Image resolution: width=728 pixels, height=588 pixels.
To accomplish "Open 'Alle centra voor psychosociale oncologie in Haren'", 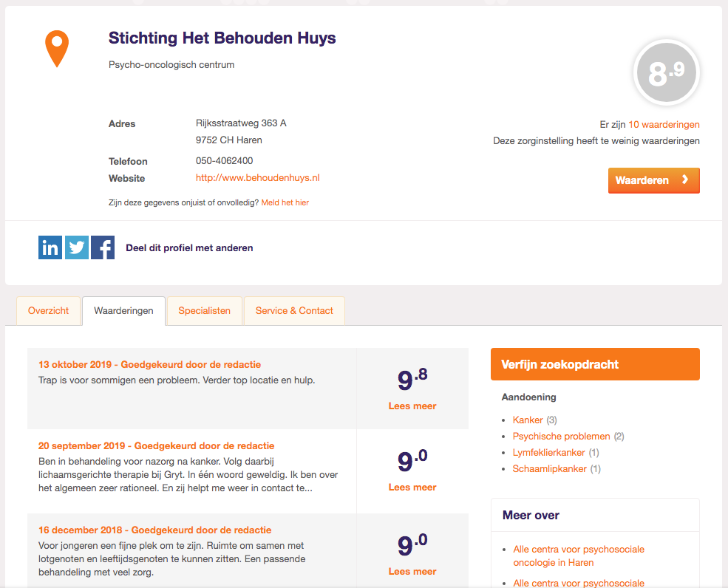I will [579, 555].
